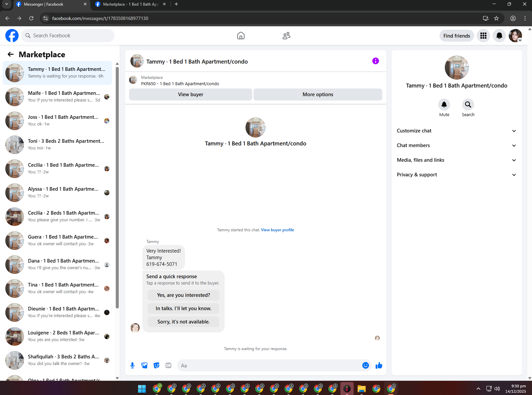Open the clock and date in the taskbar

(x=515, y=388)
